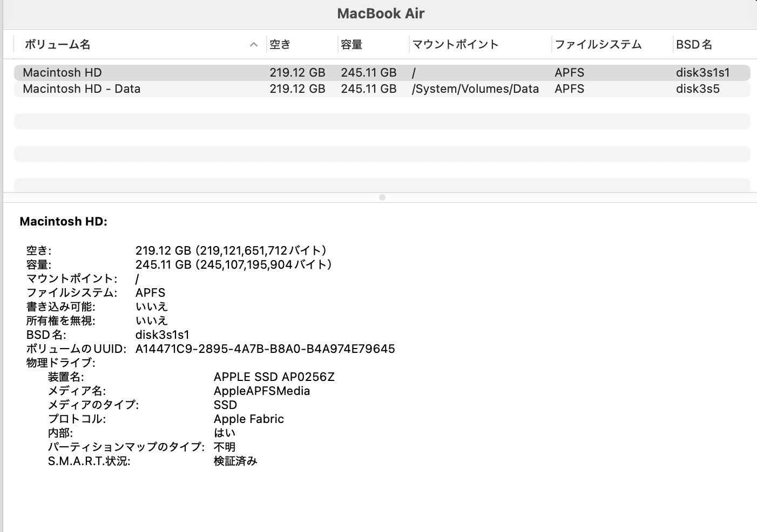Click the volume UUID A14471C9-2895-4A7B-B8A0-B4A974E79645
757x532 pixels.
click(x=265, y=349)
